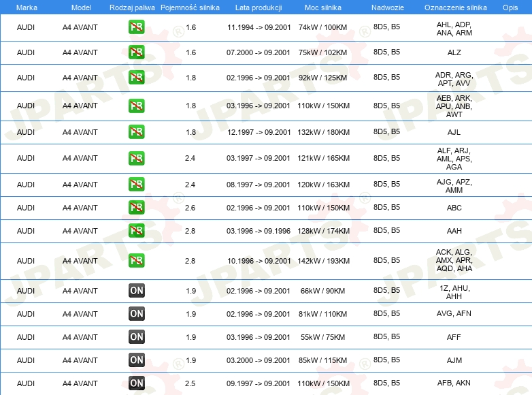Screen dimensions: 532x395
Task: Click the Opis column header
Action: pyautogui.click(x=510, y=7)
